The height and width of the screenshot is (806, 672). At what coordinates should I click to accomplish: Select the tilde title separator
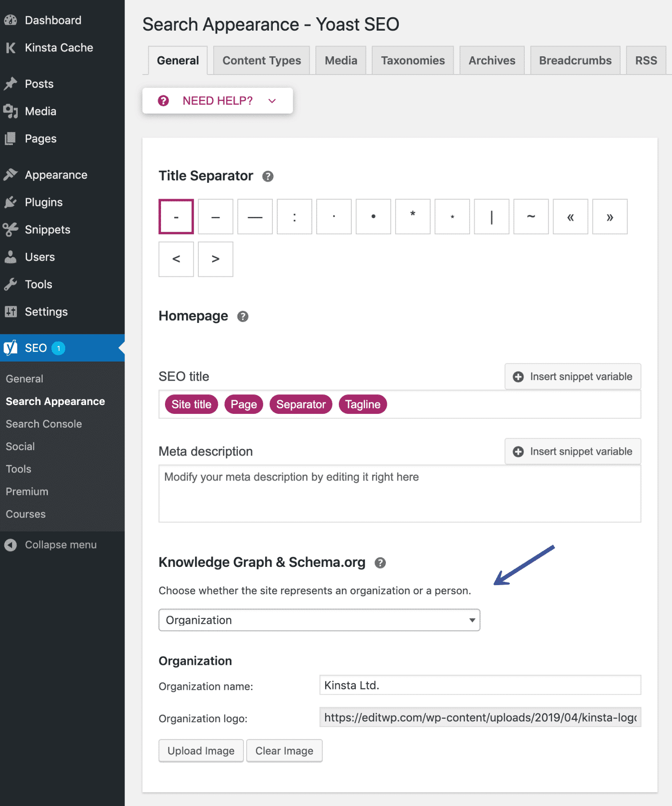(531, 217)
